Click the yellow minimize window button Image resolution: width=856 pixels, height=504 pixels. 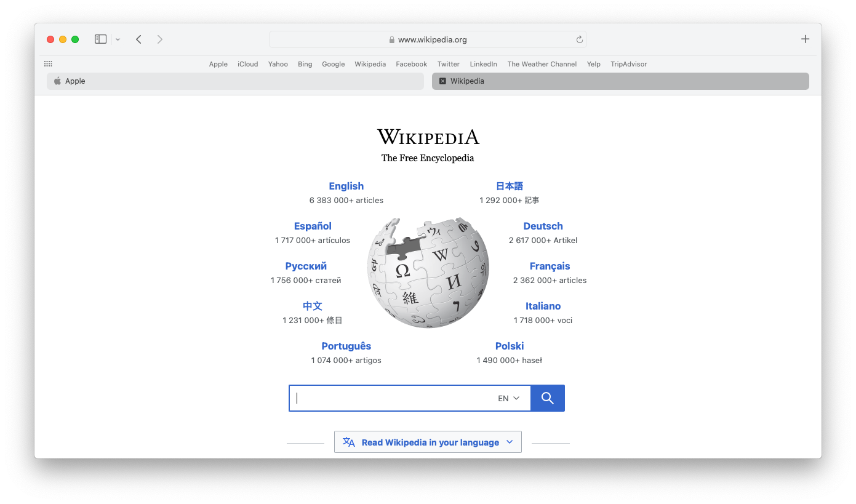[x=63, y=39]
